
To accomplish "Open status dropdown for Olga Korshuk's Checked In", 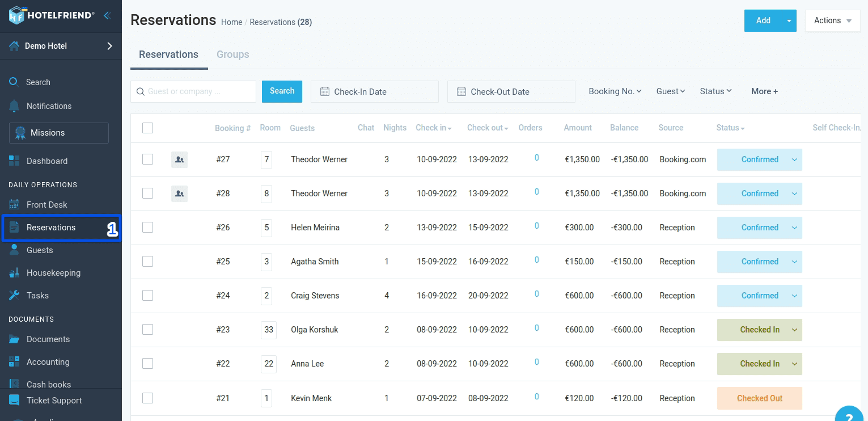I will (794, 330).
